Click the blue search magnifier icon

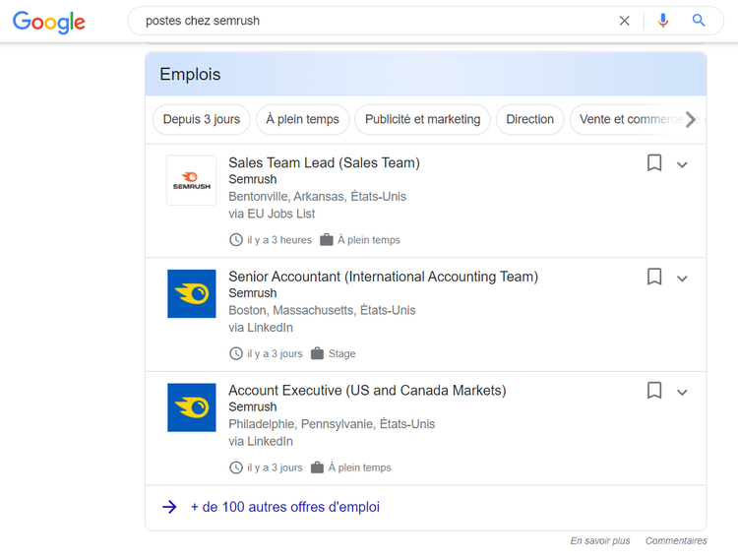[699, 21]
